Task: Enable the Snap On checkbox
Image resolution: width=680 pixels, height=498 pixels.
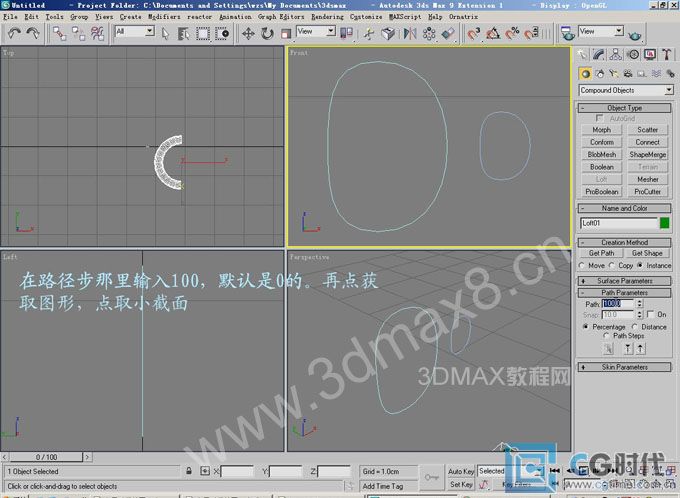Action: point(649,314)
